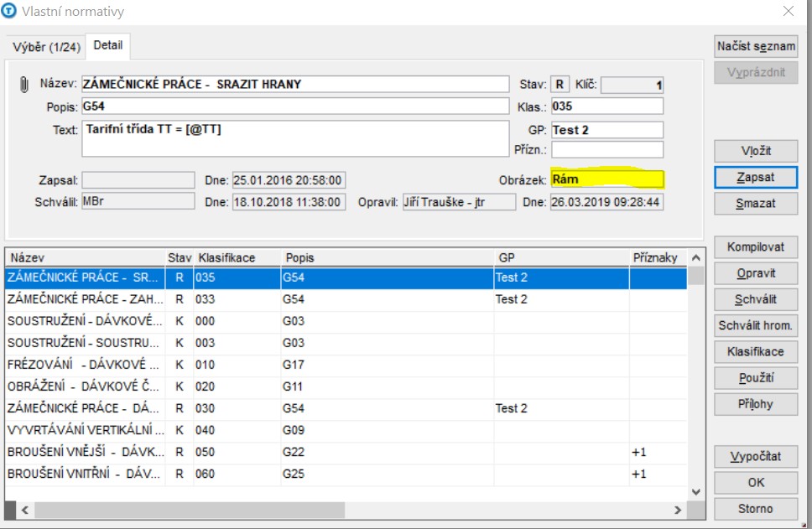Image resolution: width=812 pixels, height=529 pixels.
Task: Click the highlighted Obrázek field Rám
Action: click(x=607, y=179)
